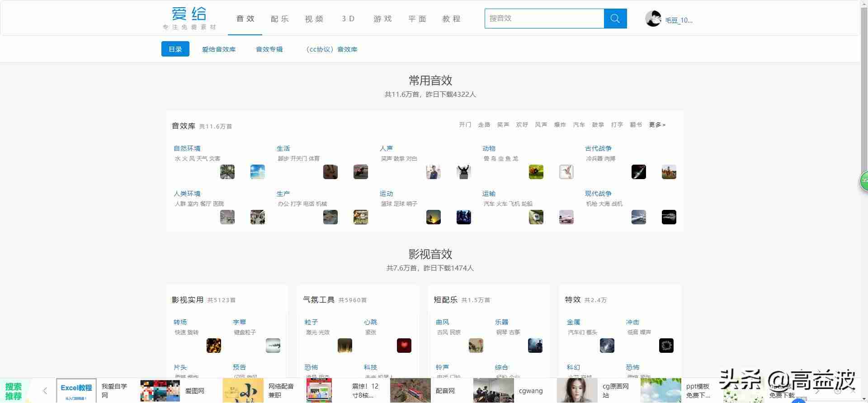Open the 动物 ladybug thumbnail
Viewport: 868px width, 403px height.
[x=536, y=172]
